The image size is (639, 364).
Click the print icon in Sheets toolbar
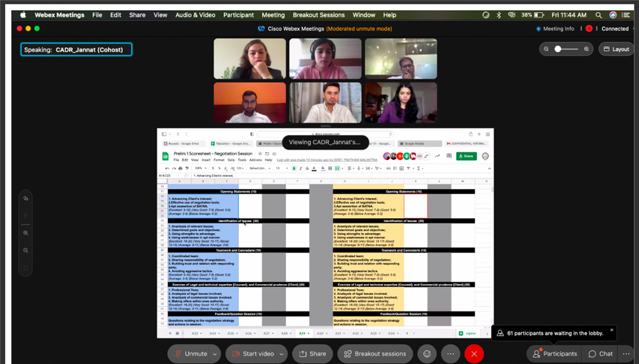point(180,168)
